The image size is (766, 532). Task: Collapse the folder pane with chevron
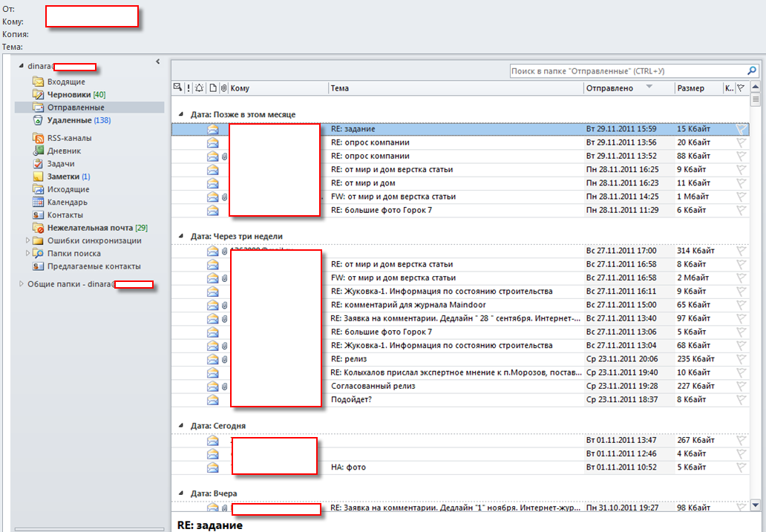157,62
